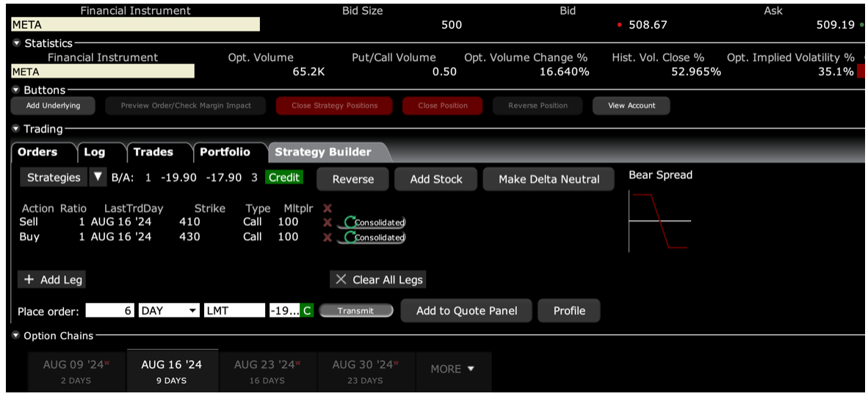This screenshot has width=868, height=399.
Task: Click the B/A ask value -17.90
Action: pos(223,178)
